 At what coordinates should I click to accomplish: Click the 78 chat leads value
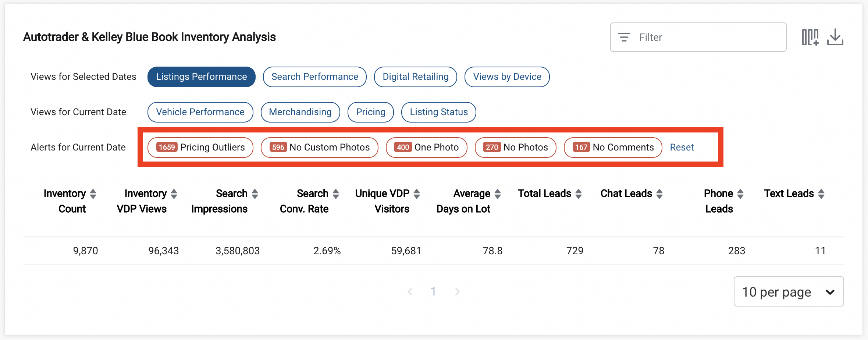(x=659, y=251)
